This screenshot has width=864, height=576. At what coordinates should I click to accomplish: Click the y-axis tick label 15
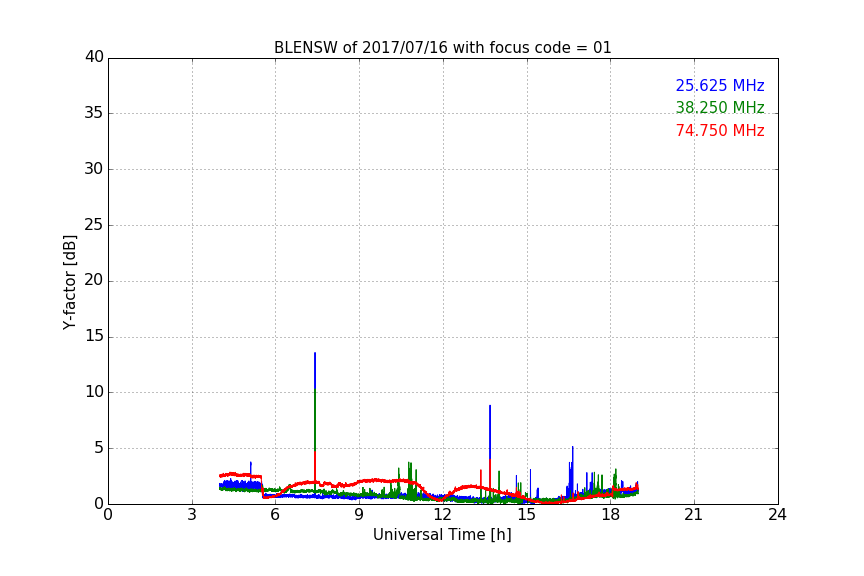coord(94,336)
